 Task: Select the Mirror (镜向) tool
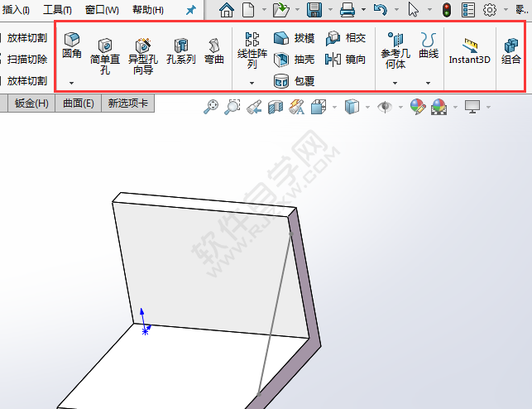345,60
